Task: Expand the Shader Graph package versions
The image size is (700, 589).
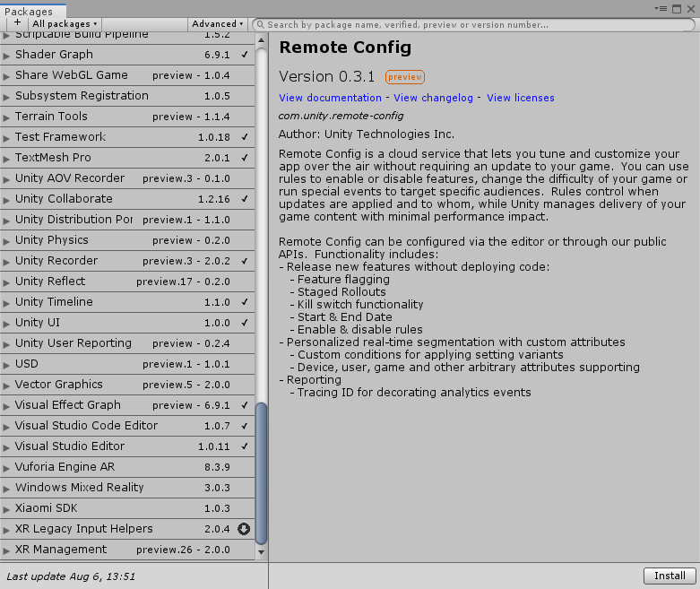Action: point(6,56)
